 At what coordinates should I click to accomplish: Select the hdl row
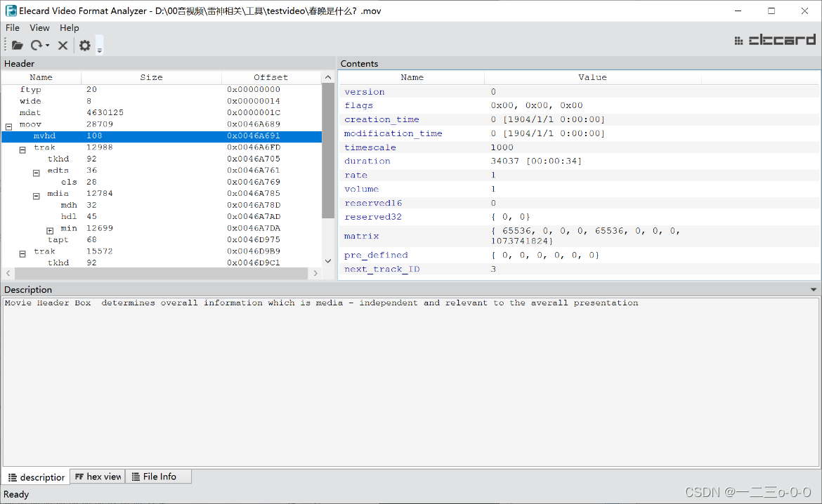(162, 216)
